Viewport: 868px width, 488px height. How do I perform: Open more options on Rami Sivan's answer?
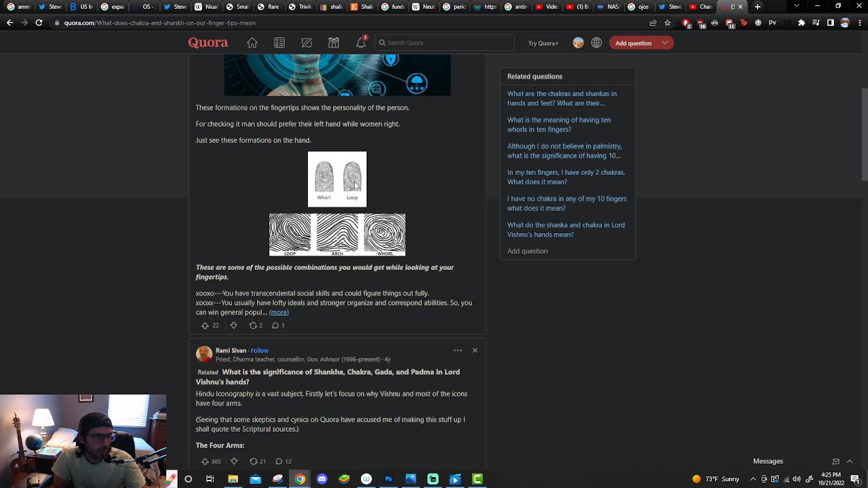pos(458,350)
